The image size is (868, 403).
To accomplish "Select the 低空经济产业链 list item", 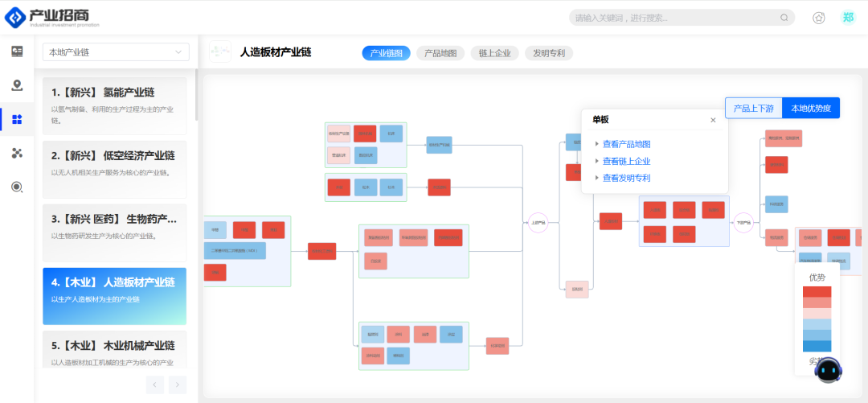I will 115,170.
